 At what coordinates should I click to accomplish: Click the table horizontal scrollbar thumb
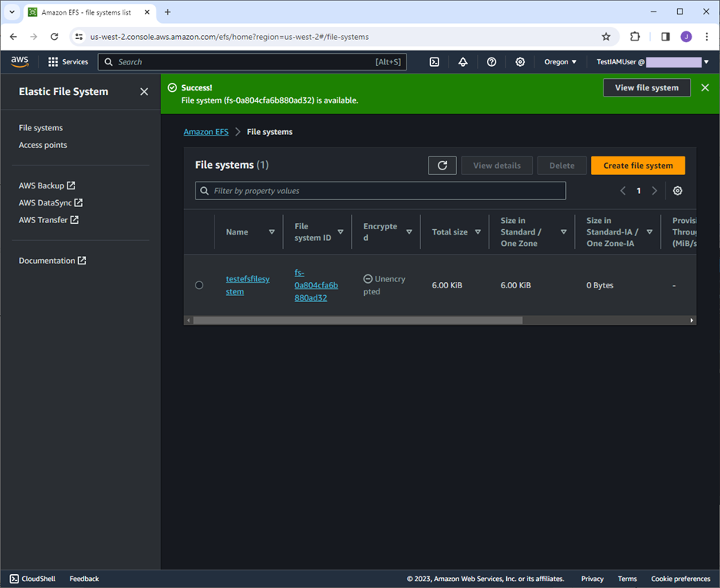pyautogui.click(x=358, y=320)
